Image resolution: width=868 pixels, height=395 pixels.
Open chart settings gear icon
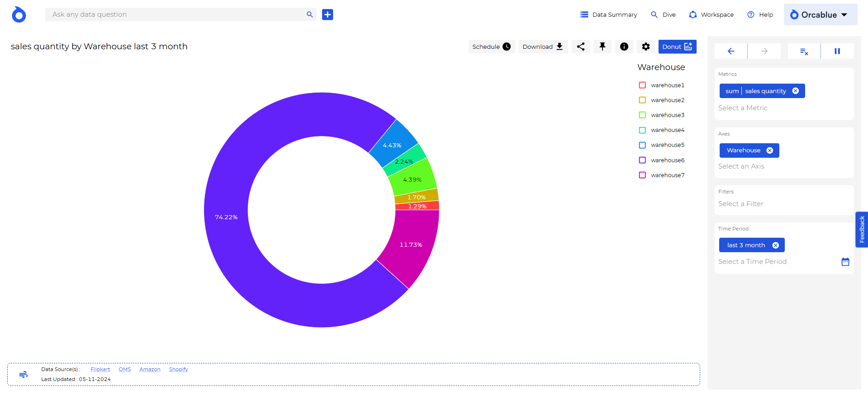tap(646, 47)
